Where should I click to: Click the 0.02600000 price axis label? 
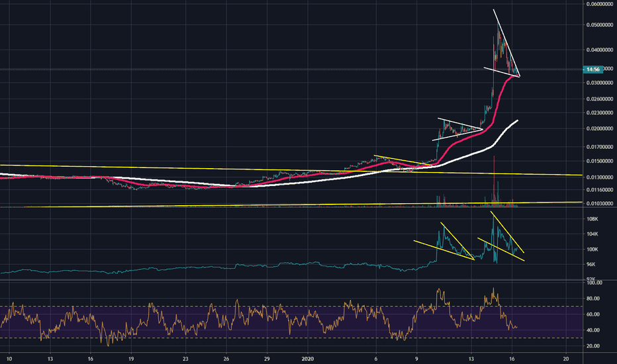[x=600, y=99]
